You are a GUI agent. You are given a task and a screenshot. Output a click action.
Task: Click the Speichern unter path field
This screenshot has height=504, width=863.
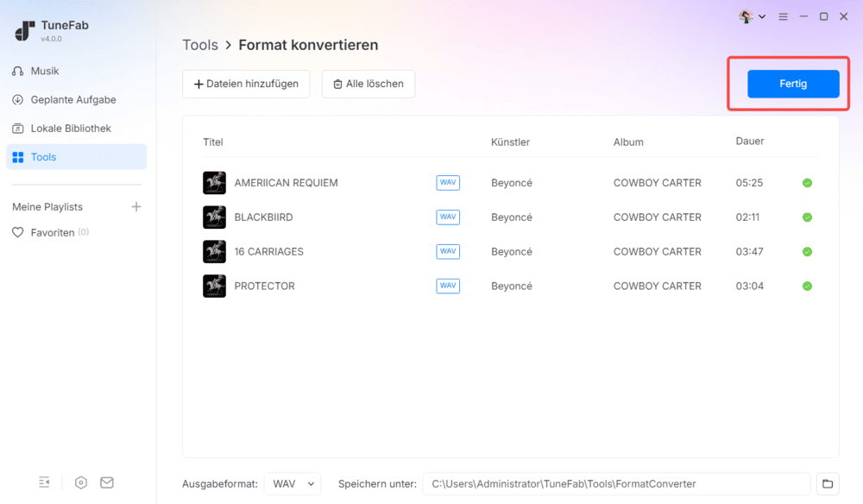click(x=616, y=484)
